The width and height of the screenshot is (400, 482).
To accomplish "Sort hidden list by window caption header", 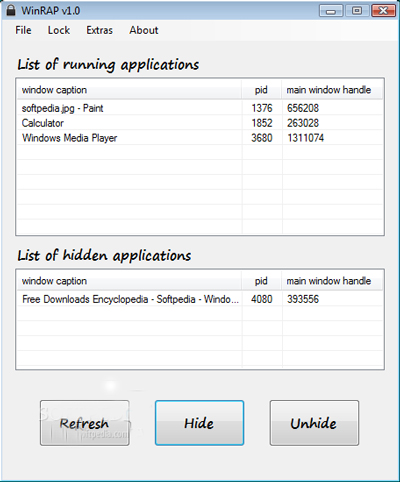I will 129,281.
